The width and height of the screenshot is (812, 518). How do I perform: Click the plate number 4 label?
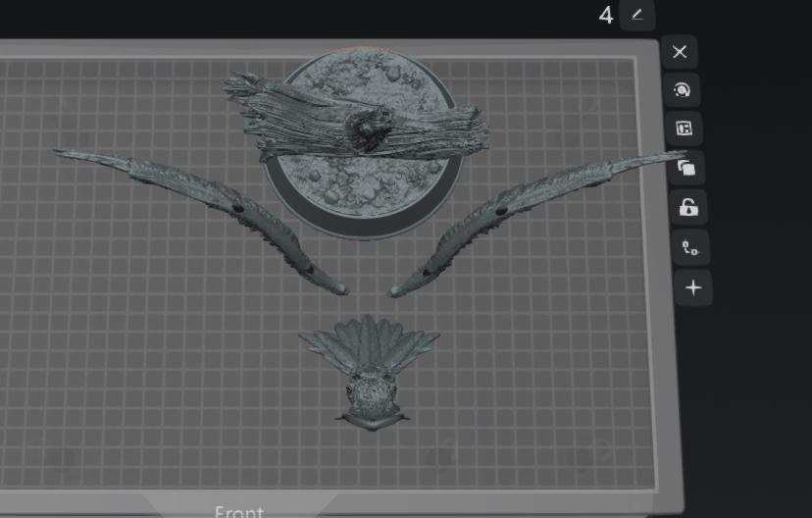pyautogui.click(x=606, y=16)
